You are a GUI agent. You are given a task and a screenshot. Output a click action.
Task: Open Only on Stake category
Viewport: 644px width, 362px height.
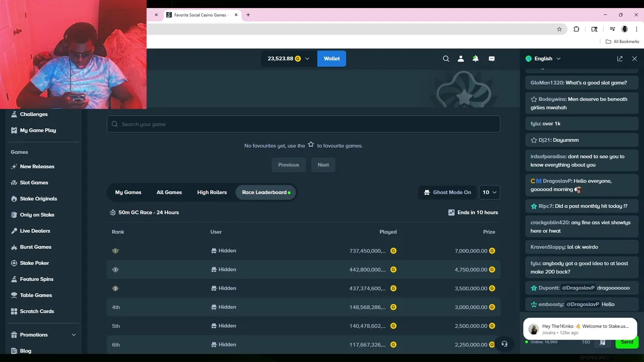(33, 215)
